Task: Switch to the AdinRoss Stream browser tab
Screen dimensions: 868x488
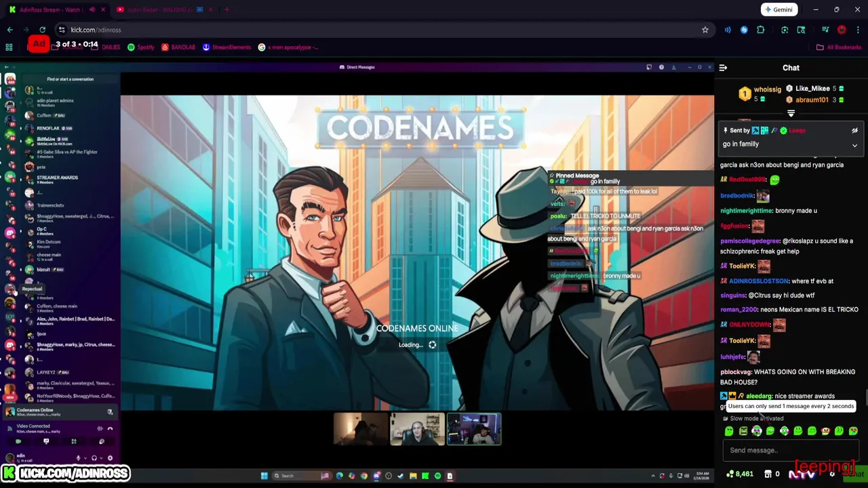Action: [51, 9]
